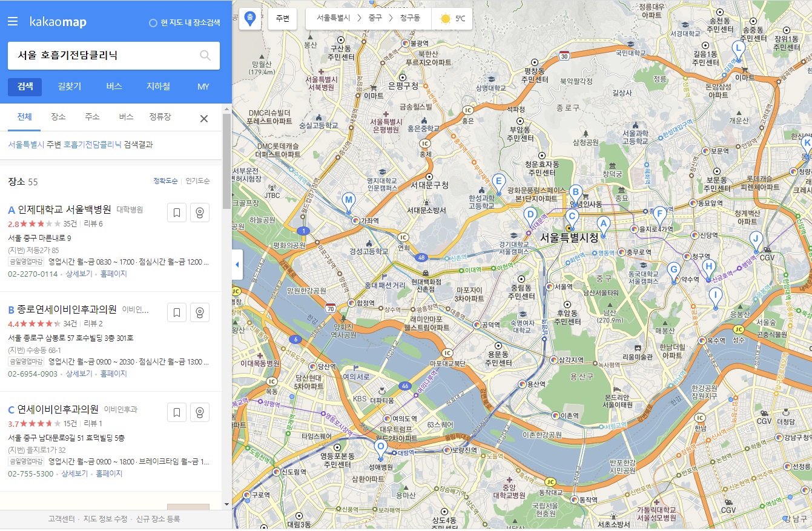
Task: Select the 지하철 tab
Action: tap(158, 87)
